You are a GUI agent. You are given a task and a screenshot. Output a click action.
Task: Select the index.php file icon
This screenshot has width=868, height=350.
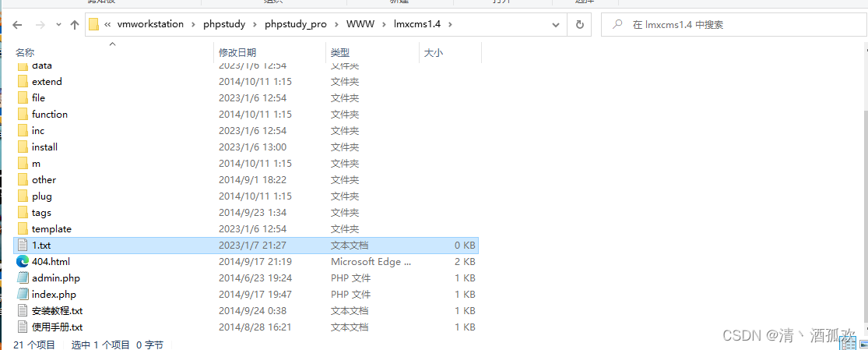23,295
